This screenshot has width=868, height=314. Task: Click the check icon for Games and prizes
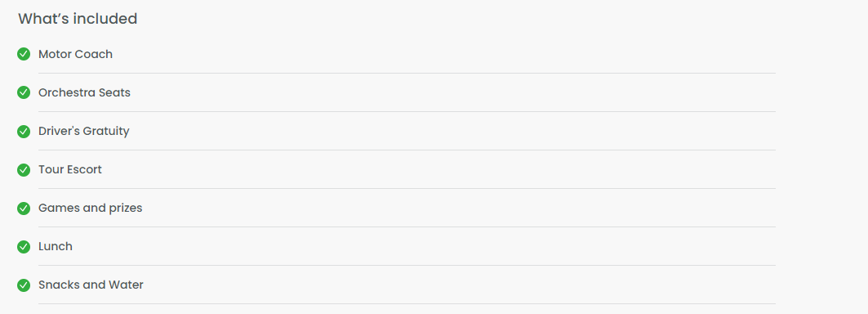click(23, 208)
